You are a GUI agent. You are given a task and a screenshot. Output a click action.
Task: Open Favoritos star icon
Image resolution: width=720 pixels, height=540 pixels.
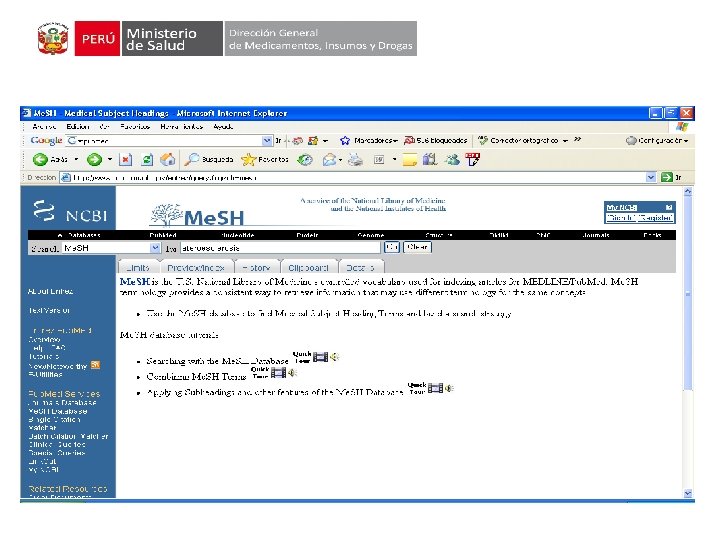pos(248,159)
